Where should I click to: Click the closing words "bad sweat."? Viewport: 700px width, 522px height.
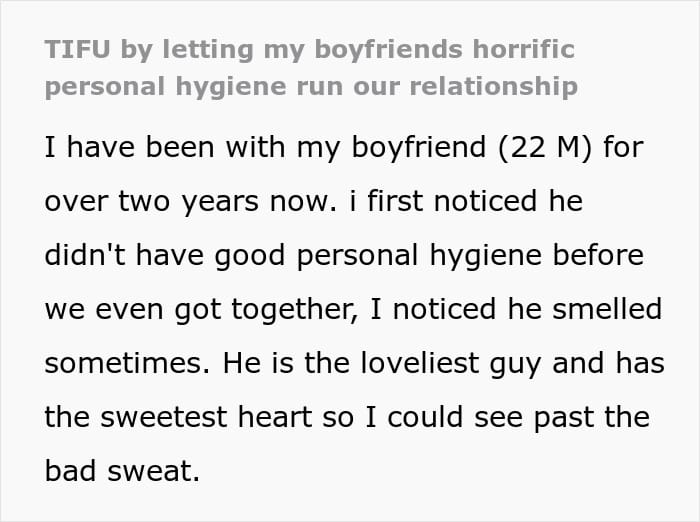[x=122, y=471]
